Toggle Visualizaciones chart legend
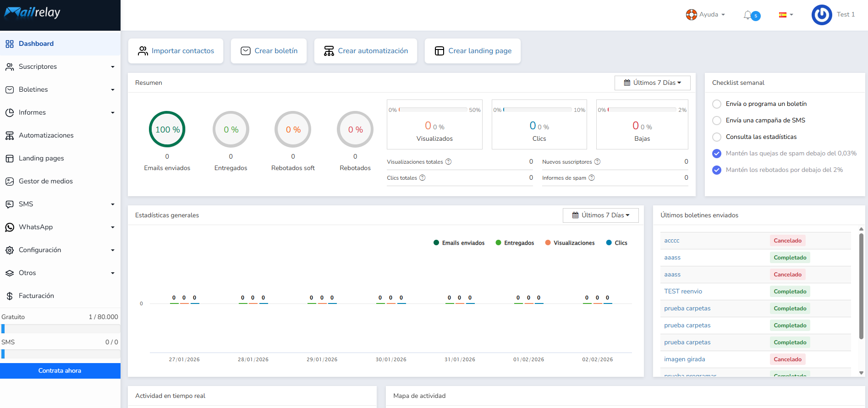 point(570,243)
